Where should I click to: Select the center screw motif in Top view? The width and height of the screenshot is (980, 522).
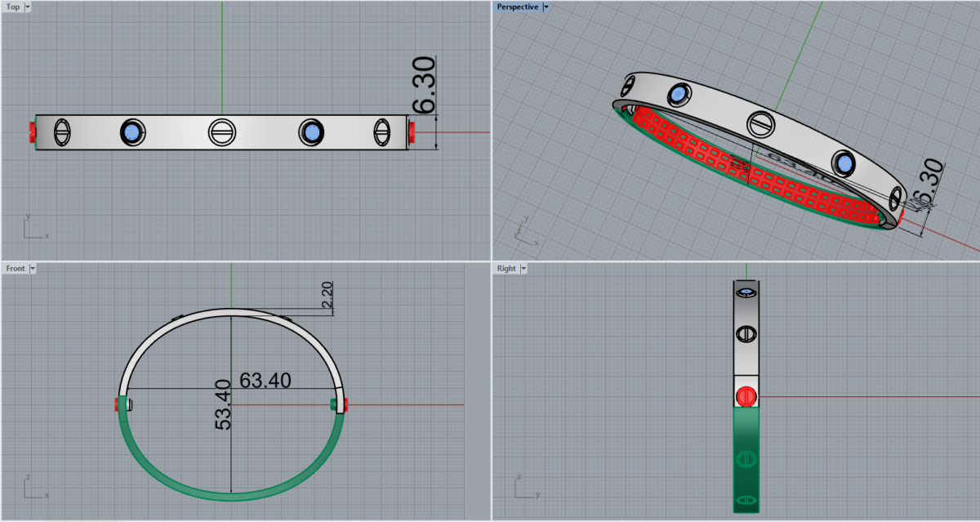click(x=221, y=132)
